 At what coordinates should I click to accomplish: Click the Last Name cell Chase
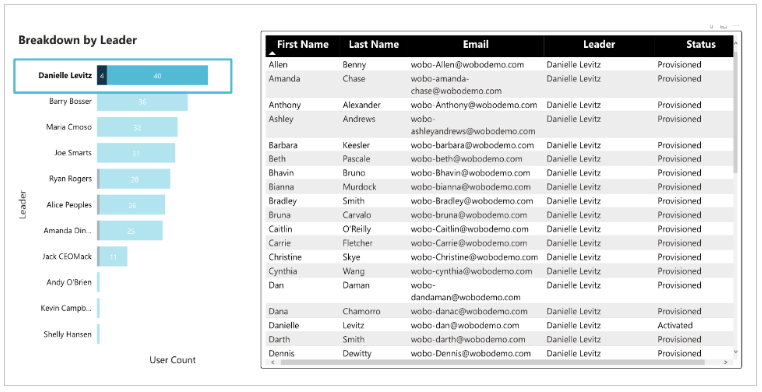[354, 79]
